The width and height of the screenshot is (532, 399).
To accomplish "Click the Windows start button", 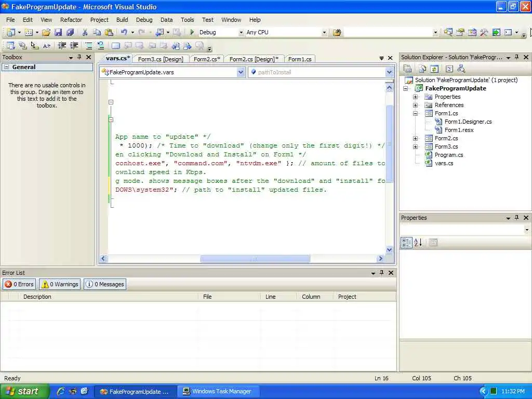I will click(x=24, y=391).
